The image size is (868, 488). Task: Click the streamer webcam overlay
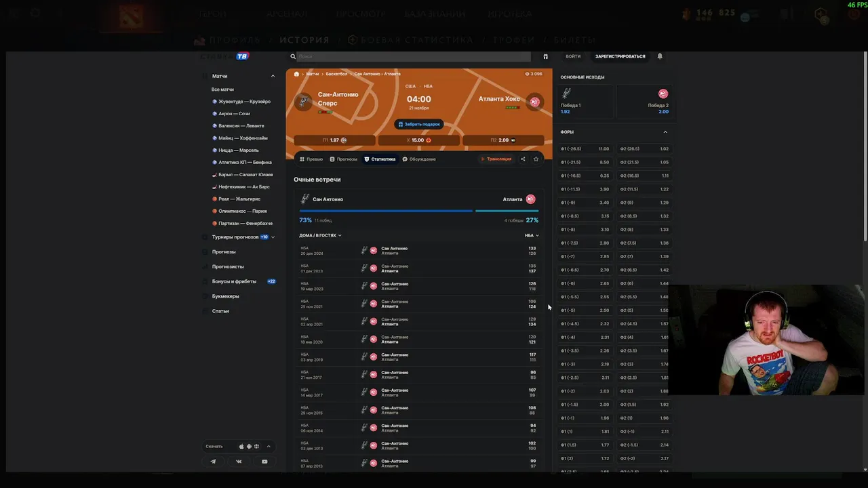tap(768, 340)
